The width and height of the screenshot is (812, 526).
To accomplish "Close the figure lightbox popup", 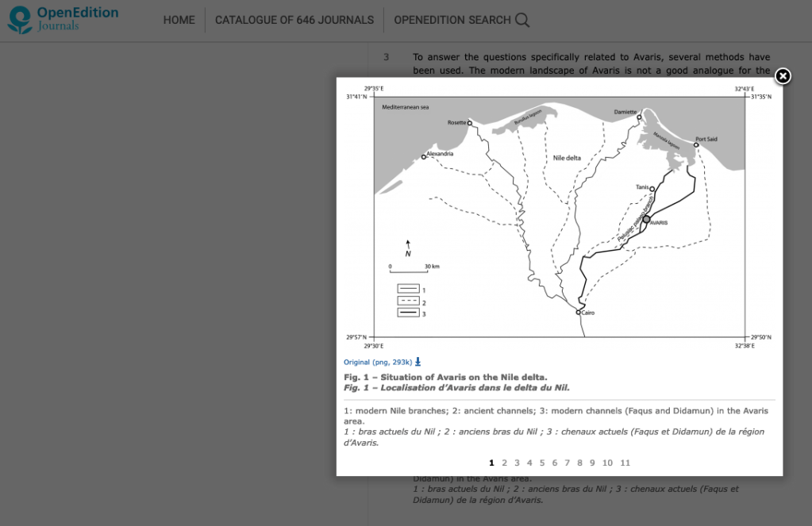I will (783, 76).
